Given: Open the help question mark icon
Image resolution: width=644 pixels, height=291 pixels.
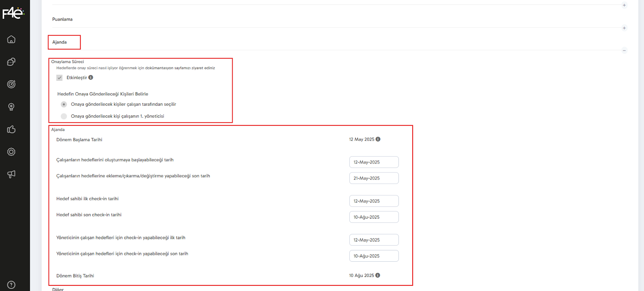Looking at the screenshot, I should [11, 285].
